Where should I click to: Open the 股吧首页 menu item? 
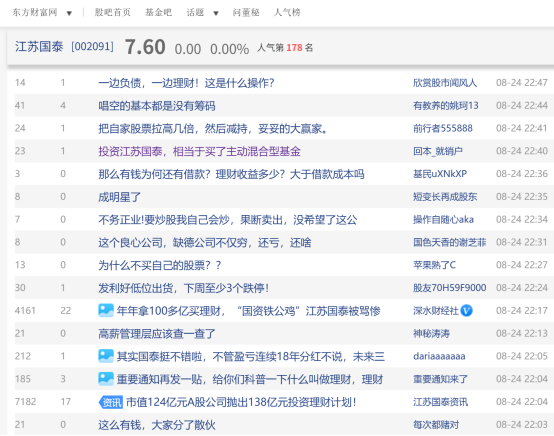click(113, 12)
